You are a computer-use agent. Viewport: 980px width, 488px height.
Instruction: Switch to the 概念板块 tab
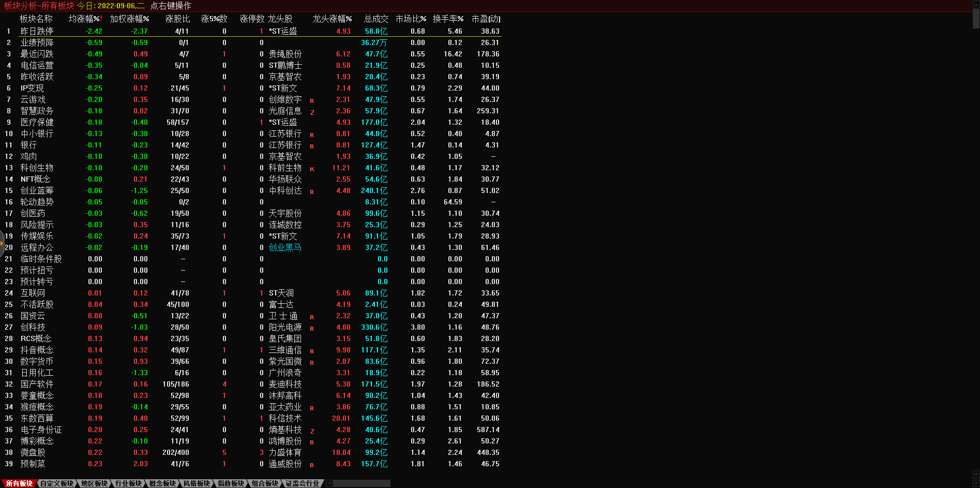tap(162, 483)
